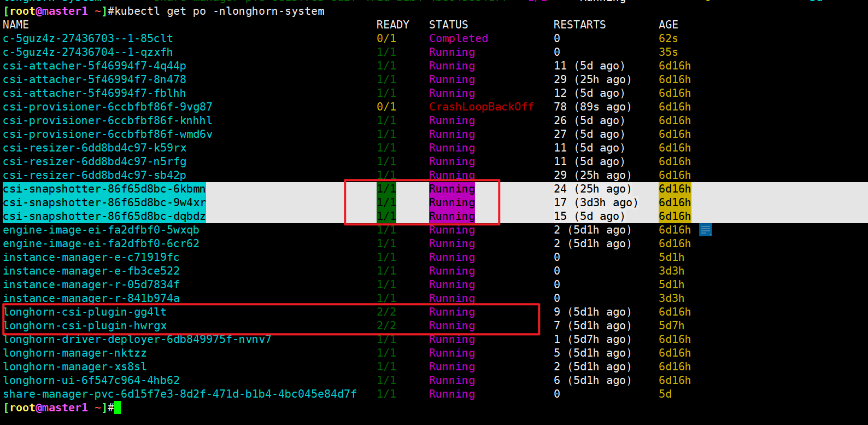Image resolution: width=868 pixels, height=425 pixels.
Task: Select pod csi-attacher-5f46994f7-fblhh
Action: click(x=95, y=93)
